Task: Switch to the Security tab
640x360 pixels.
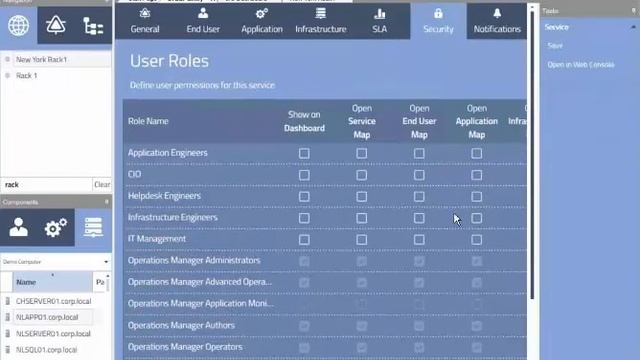Action: tap(438, 21)
